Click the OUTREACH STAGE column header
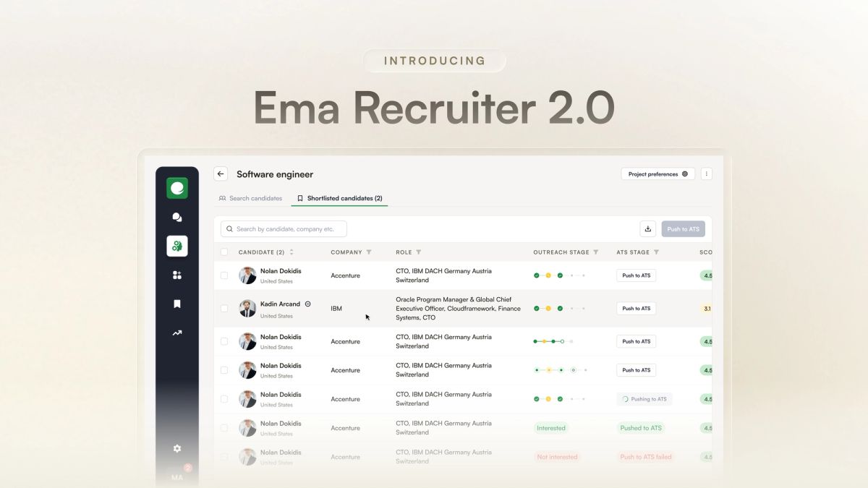 pyautogui.click(x=561, y=252)
